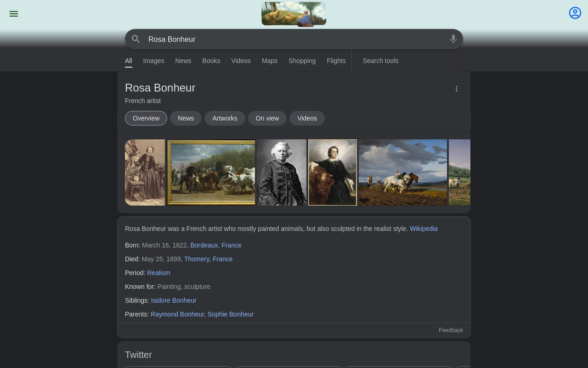Screen dimensions: 588x368
Task: Start voice search with microphone icon
Action: [453, 39]
